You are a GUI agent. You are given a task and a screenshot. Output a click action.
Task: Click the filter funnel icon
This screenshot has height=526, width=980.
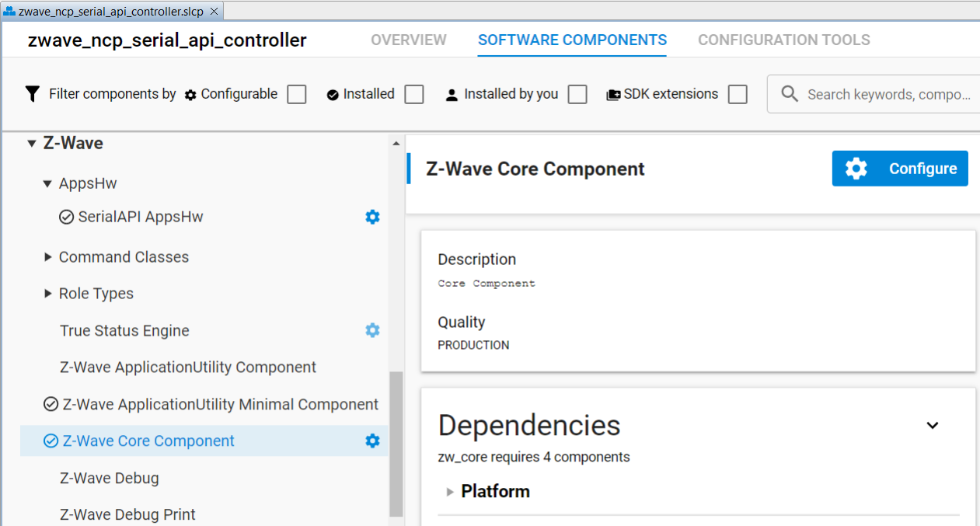tap(32, 94)
